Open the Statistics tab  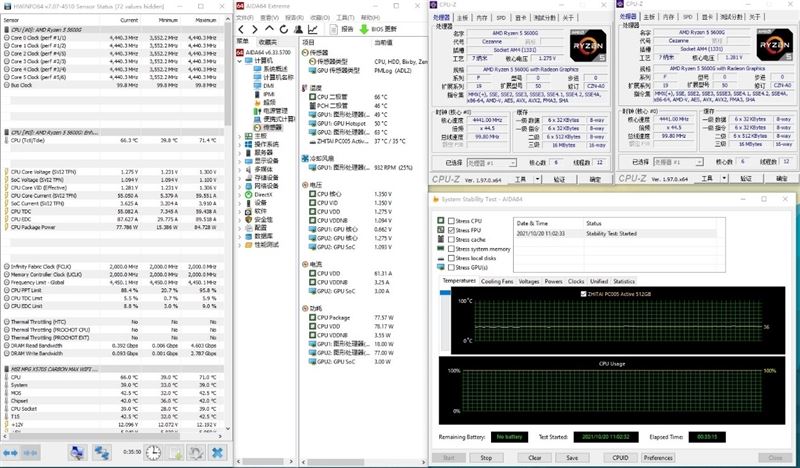(624, 281)
